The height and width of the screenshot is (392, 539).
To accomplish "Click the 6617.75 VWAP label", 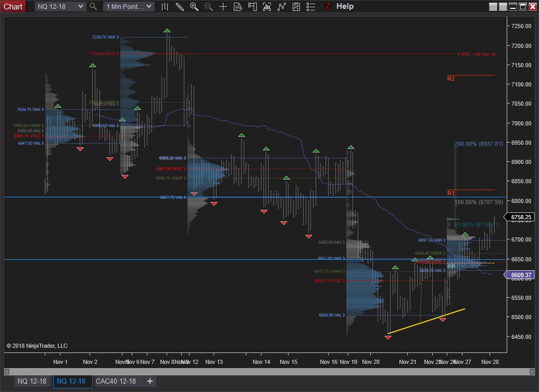I will click(x=330, y=271).
